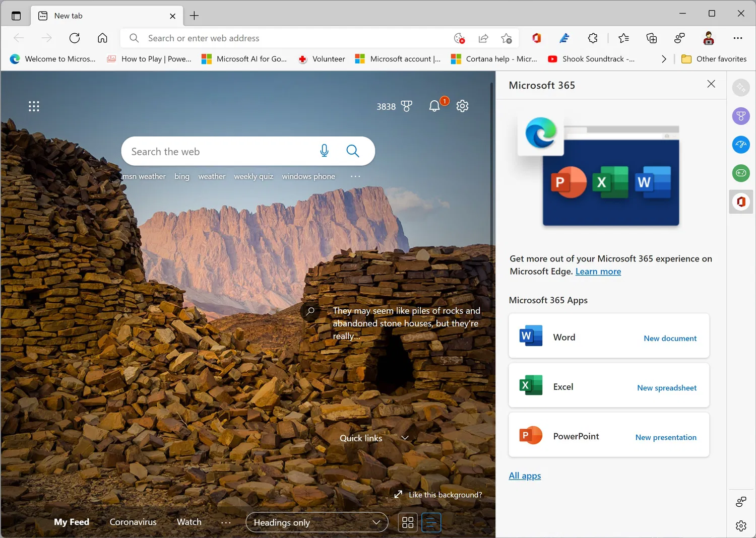The width and height of the screenshot is (756, 538).
Task: Open Cortana help bookmark
Action: click(x=494, y=59)
